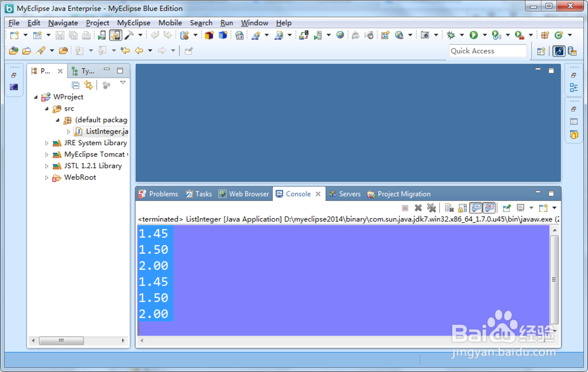The height and width of the screenshot is (372, 588).
Task: Toggle Scroll Lock in Console toolbar
Action: [x=462, y=207]
